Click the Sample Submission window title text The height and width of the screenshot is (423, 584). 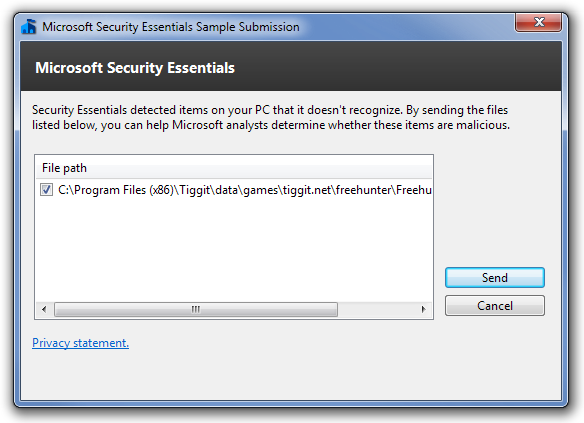pos(171,27)
